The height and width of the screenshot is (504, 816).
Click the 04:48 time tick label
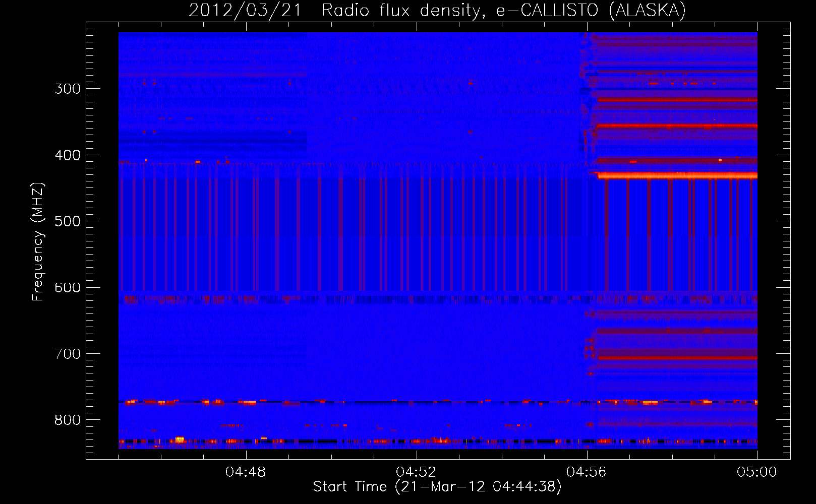pyautogui.click(x=246, y=472)
